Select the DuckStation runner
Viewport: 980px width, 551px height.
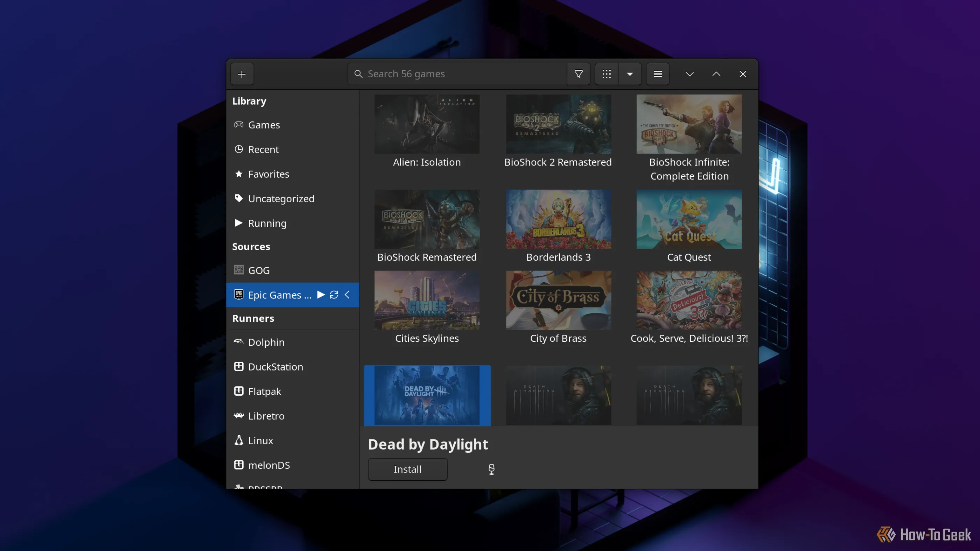tap(293, 367)
